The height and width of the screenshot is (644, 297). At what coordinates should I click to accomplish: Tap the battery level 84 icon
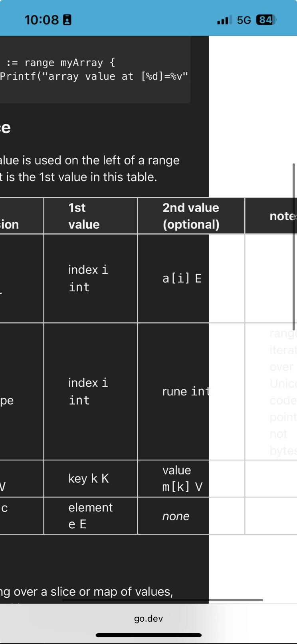pyautogui.click(x=266, y=20)
